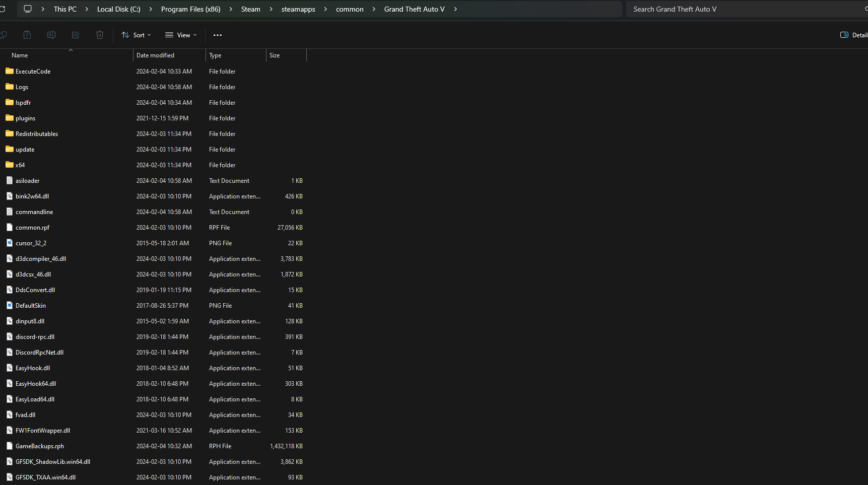Select the plugins folder
This screenshot has height=485, width=868.
click(x=25, y=118)
